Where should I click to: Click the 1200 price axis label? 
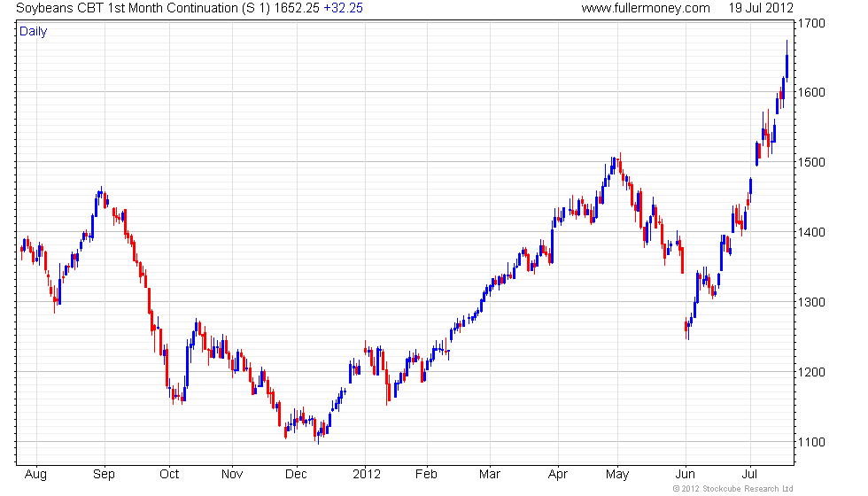(811, 372)
